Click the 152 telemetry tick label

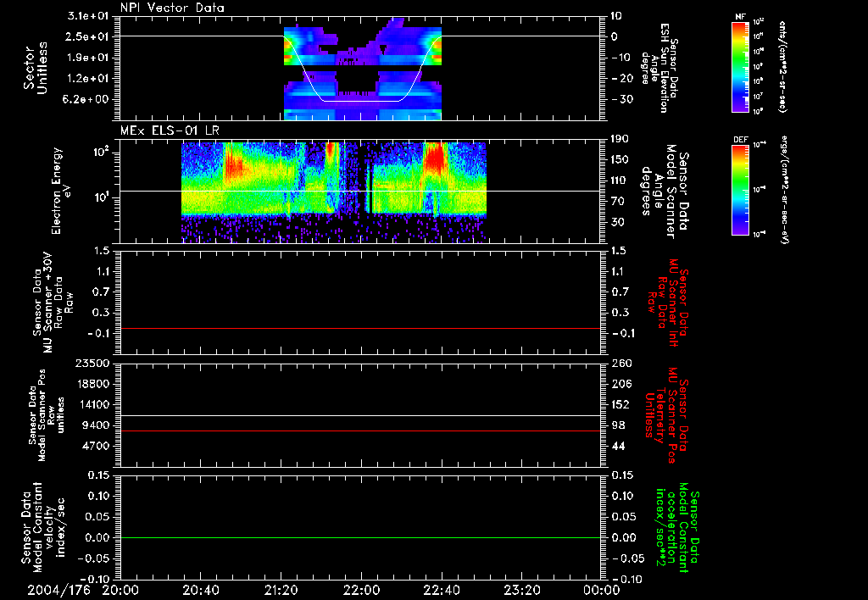pyautogui.click(x=622, y=404)
